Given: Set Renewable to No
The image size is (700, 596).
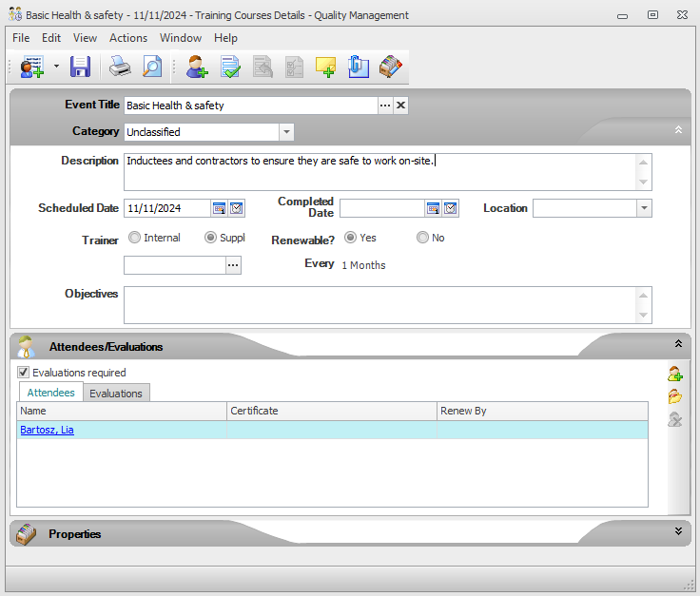Looking at the screenshot, I should pyautogui.click(x=422, y=238).
